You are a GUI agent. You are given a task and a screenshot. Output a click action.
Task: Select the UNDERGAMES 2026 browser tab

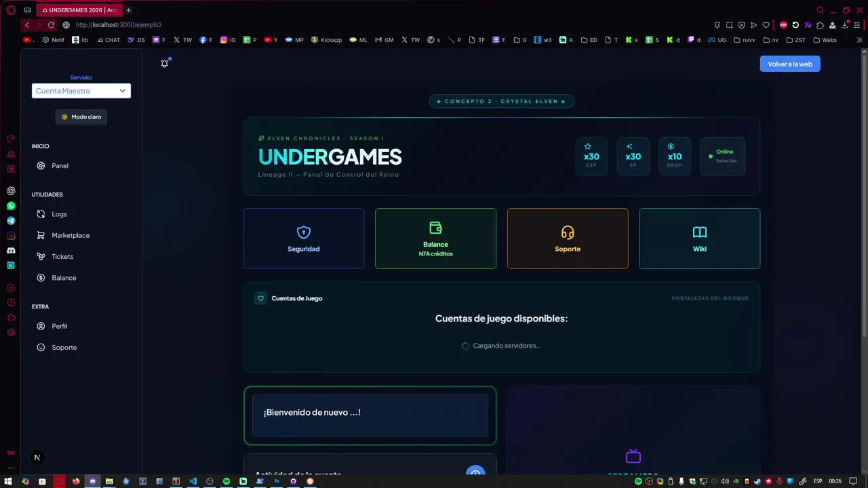pos(79,10)
